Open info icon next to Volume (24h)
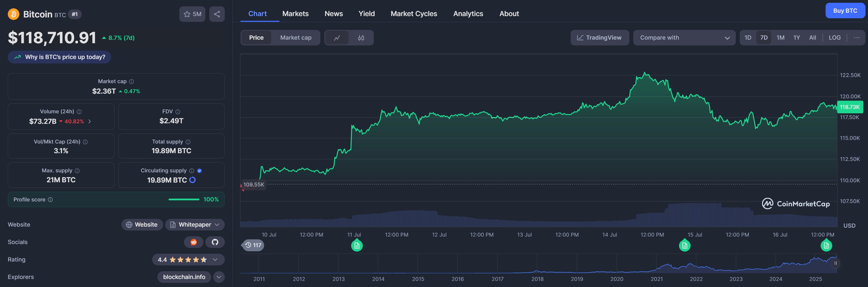Screen dimensions: 868x287 [x=79, y=112]
